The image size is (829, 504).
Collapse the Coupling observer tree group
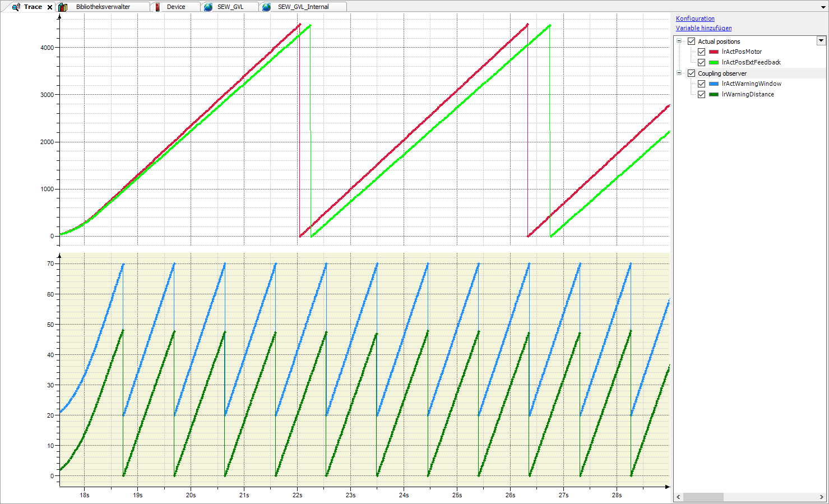[679, 73]
